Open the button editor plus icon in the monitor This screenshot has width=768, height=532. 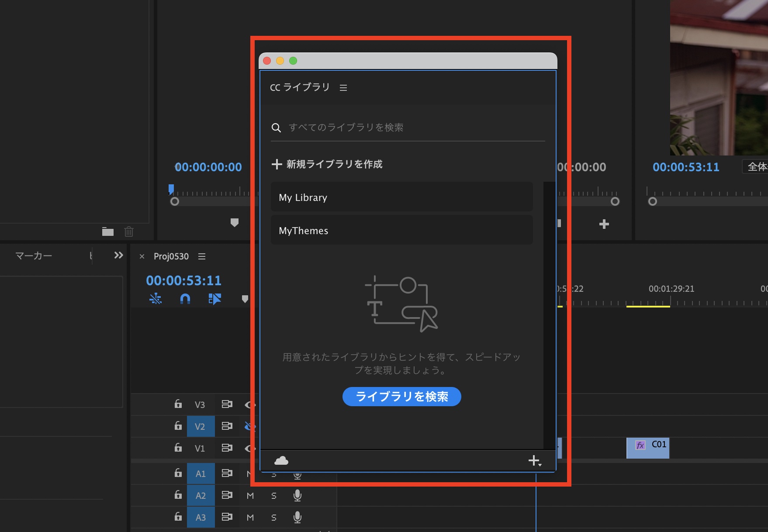coord(604,224)
